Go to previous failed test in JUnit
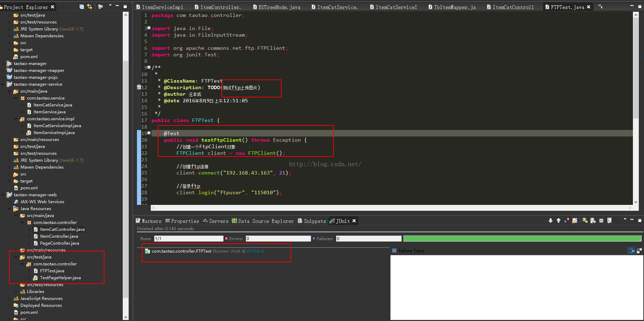This screenshot has height=321, width=644. click(559, 220)
